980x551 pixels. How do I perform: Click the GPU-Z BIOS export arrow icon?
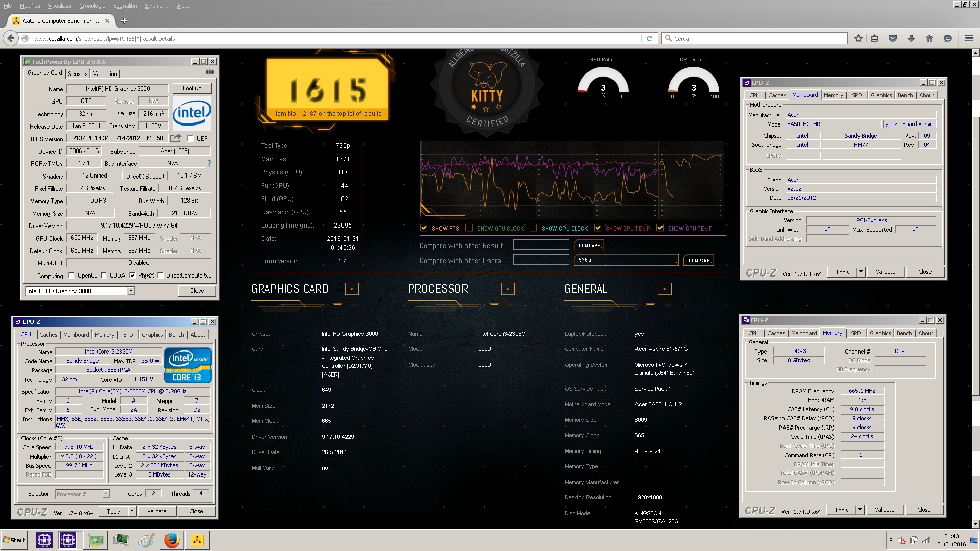pyautogui.click(x=176, y=138)
